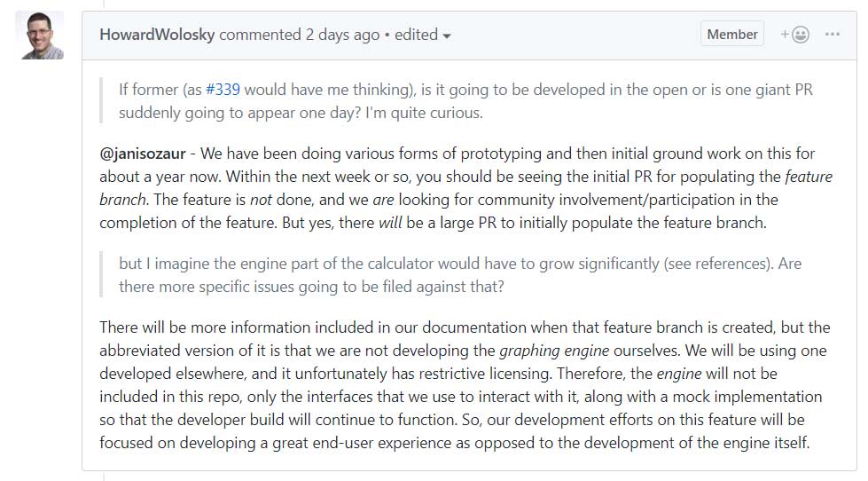Click the italic word not in reply
The width and height of the screenshot is (868, 481).
pyautogui.click(x=261, y=200)
